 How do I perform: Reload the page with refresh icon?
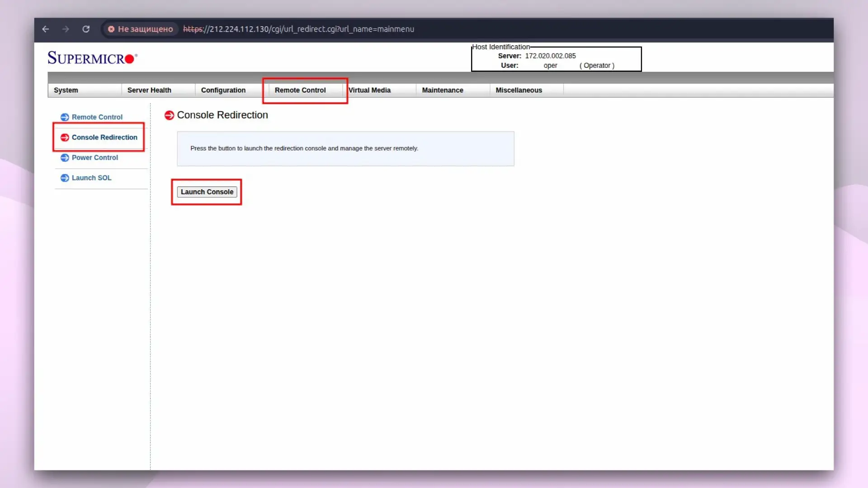click(x=86, y=29)
